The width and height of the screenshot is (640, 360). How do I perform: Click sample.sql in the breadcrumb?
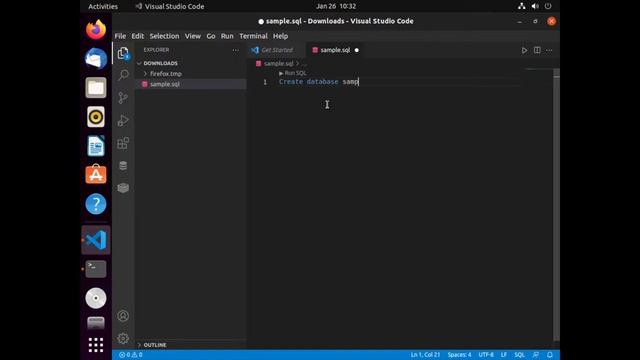[x=278, y=64]
